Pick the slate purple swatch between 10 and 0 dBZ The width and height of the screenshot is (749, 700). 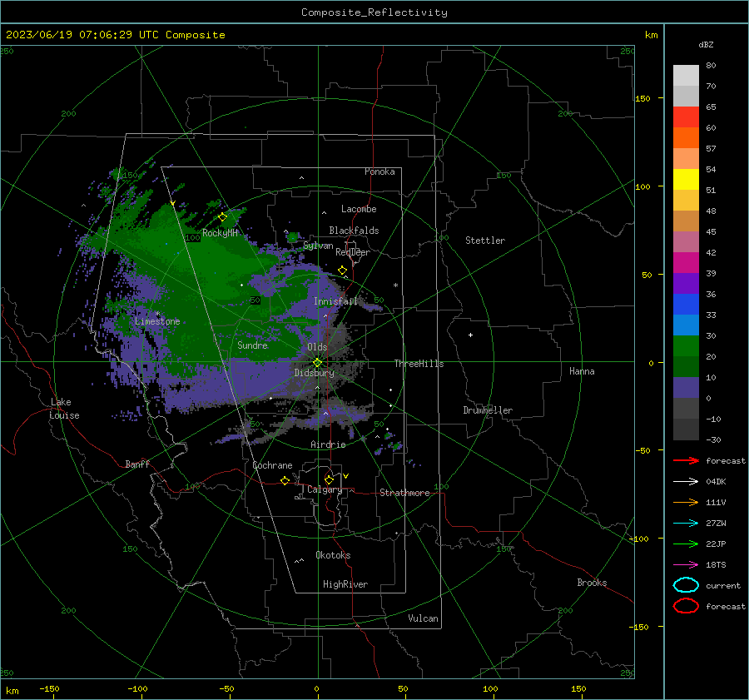tap(686, 388)
